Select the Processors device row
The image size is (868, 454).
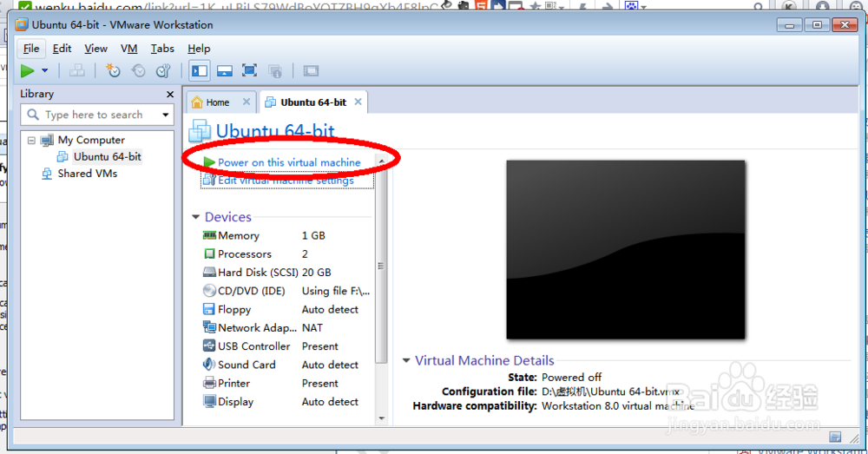286,254
